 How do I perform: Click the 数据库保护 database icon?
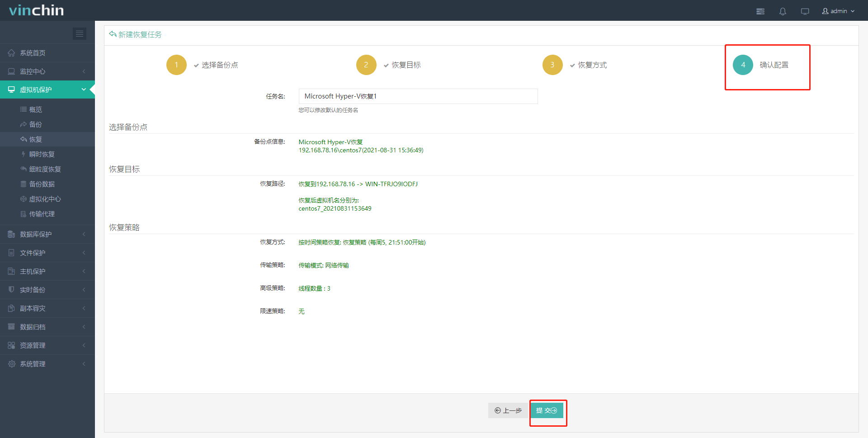coord(11,234)
